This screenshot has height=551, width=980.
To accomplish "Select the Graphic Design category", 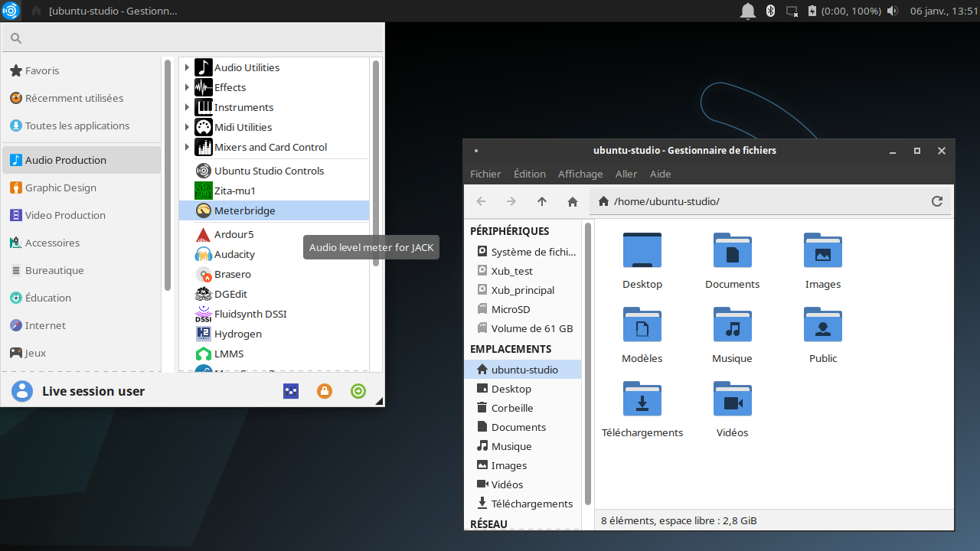I will (x=60, y=187).
